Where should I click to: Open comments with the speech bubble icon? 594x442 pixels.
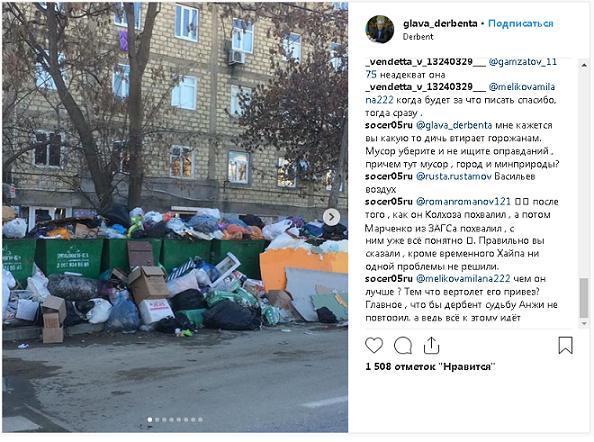[403, 345]
